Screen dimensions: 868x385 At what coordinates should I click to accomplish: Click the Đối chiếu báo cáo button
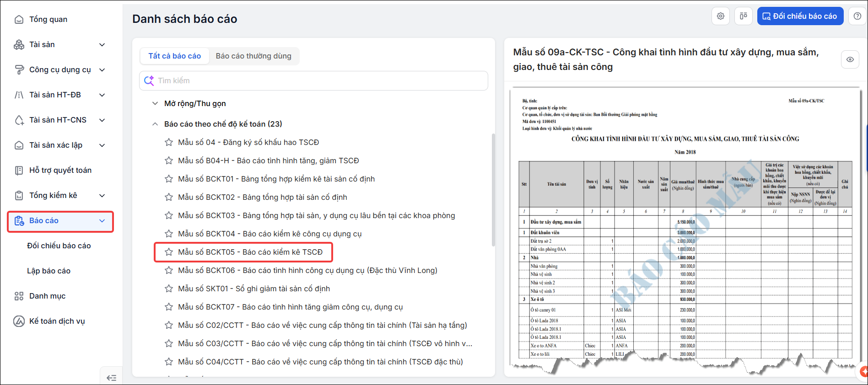[x=800, y=16]
